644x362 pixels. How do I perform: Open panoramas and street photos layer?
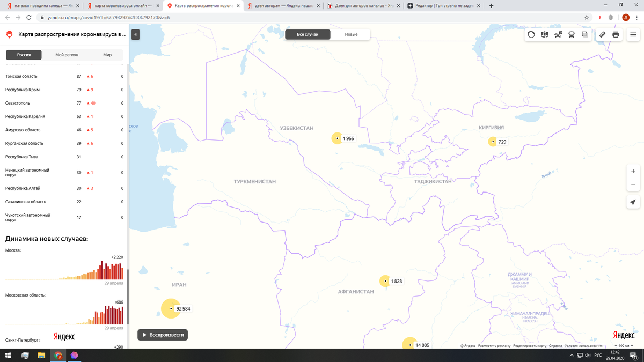tap(545, 34)
